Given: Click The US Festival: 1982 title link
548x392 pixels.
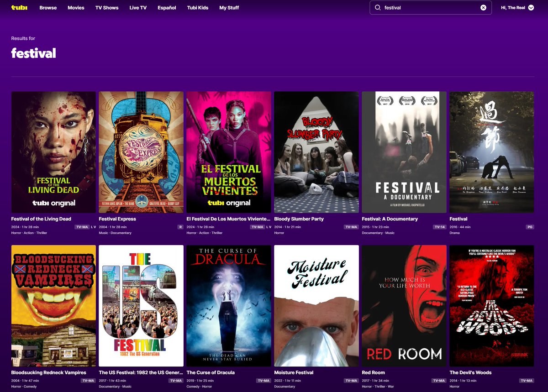Looking at the screenshot, I should (x=141, y=373).
